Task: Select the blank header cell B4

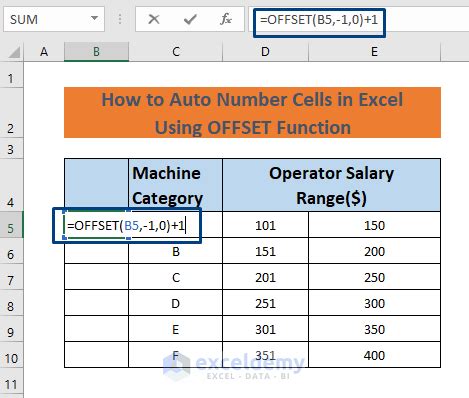Action: (x=96, y=185)
